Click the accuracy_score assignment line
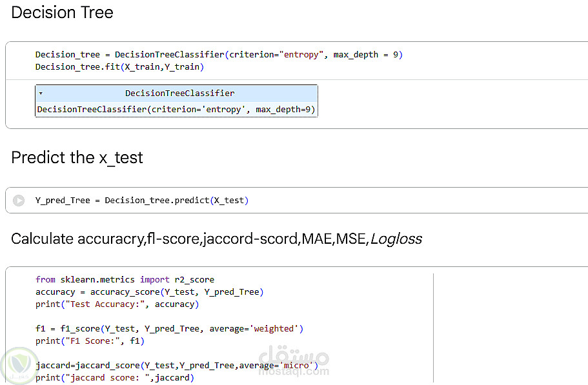The image size is (588, 385). pyautogui.click(x=149, y=292)
